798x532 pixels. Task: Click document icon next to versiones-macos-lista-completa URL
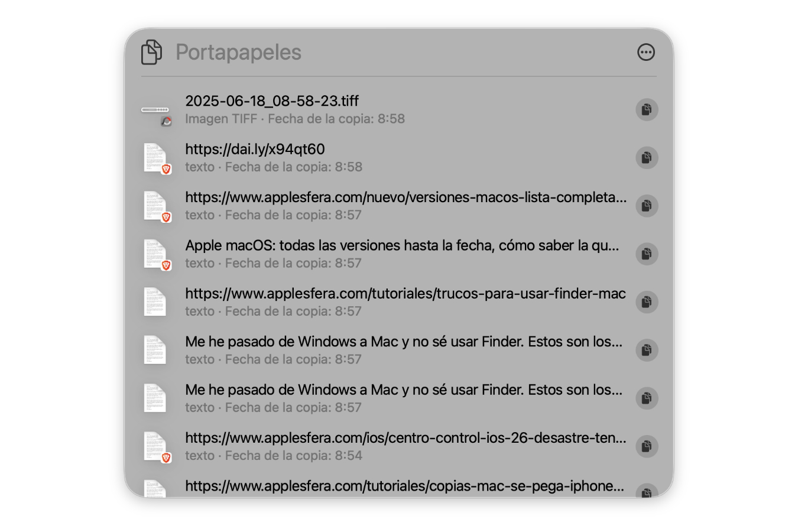(x=155, y=206)
